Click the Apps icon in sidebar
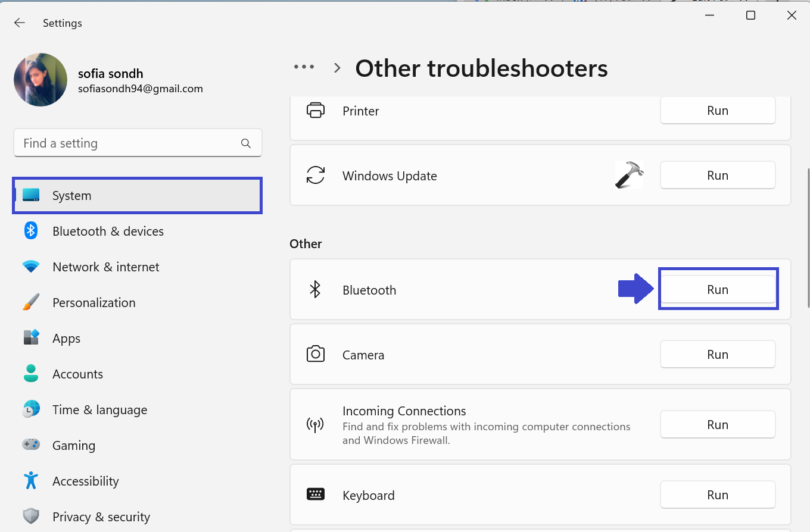 pyautogui.click(x=31, y=338)
